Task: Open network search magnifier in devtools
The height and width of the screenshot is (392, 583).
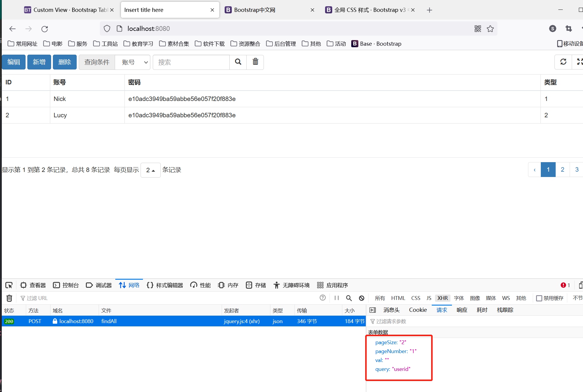Action: click(x=349, y=298)
